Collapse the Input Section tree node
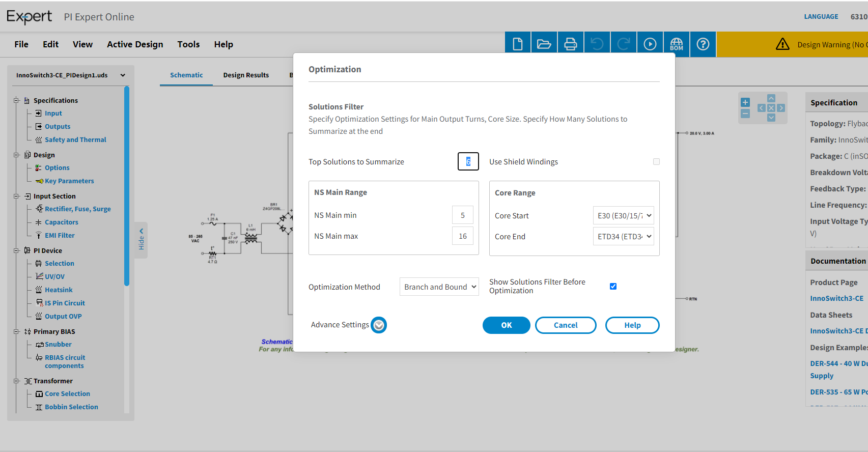The width and height of the screenshot is (868, 452). point(16,196)
